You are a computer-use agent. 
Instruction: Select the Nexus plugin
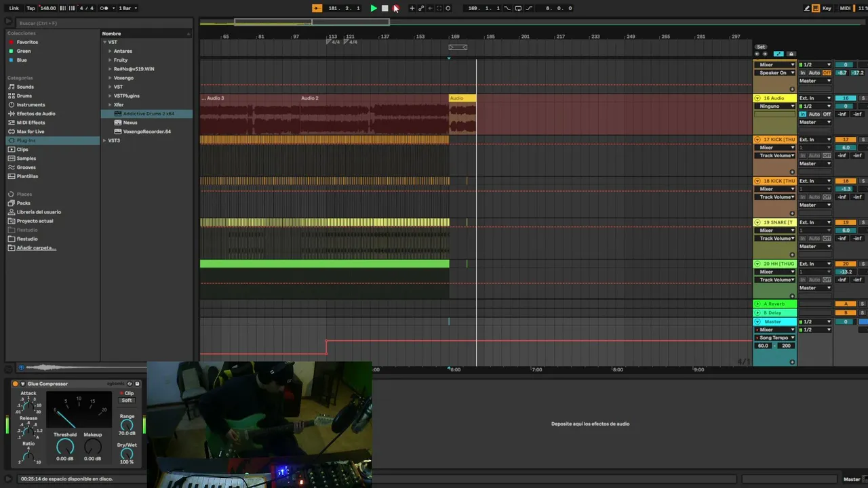(130, 123)
